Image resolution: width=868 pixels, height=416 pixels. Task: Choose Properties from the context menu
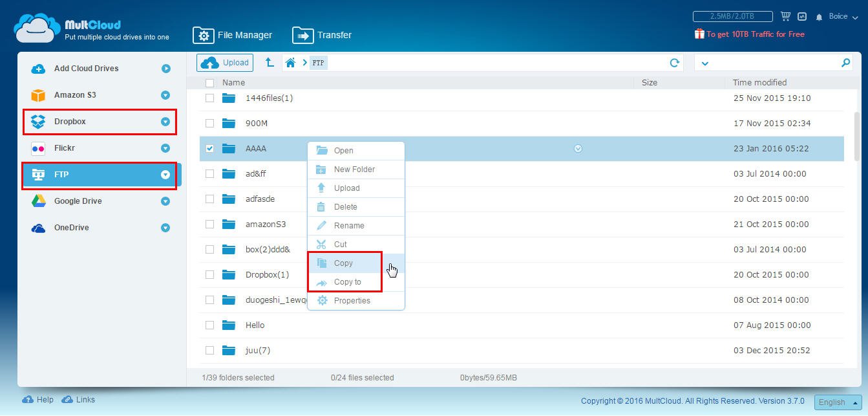pyautogui.click(x=356, y=301)
